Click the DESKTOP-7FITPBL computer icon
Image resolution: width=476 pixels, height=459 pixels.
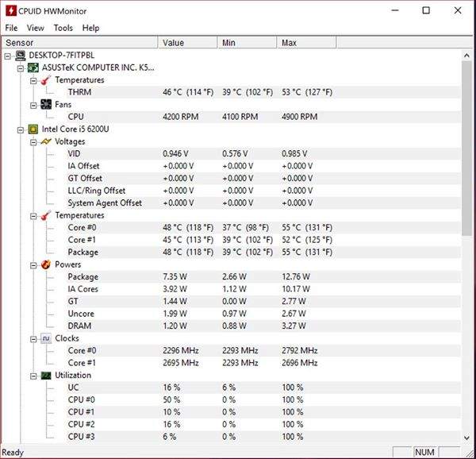[x=19, y=56]
